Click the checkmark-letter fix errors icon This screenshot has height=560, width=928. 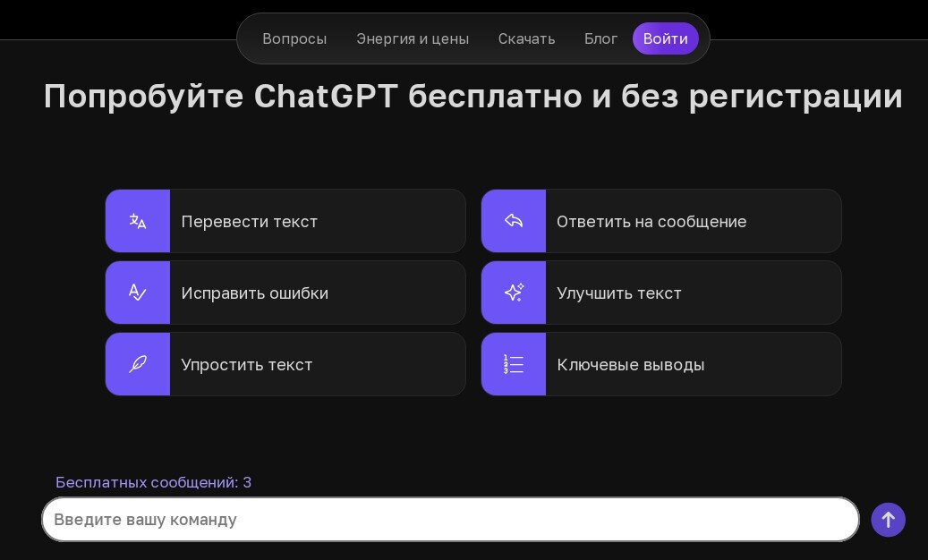(x=137, y=293)
